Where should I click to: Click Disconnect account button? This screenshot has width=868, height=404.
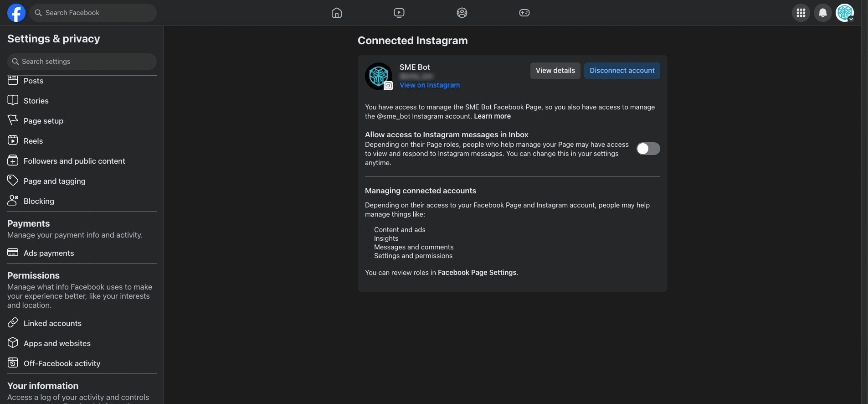[x=622, y=71]
